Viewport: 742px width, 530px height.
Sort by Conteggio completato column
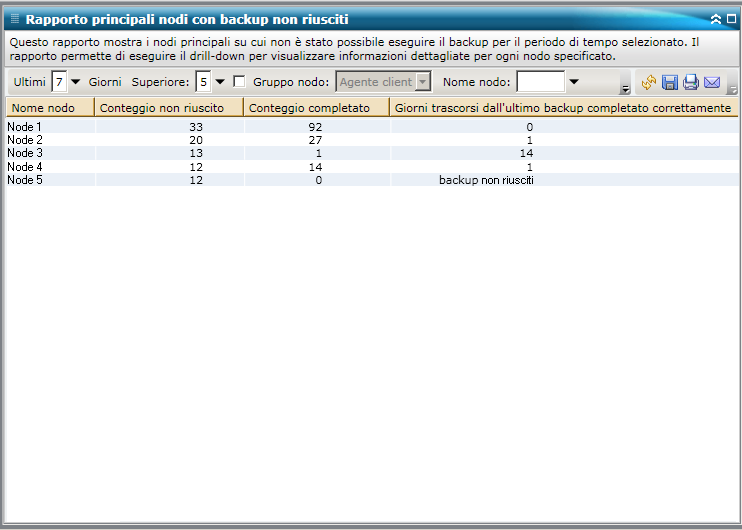pos(317,107)
